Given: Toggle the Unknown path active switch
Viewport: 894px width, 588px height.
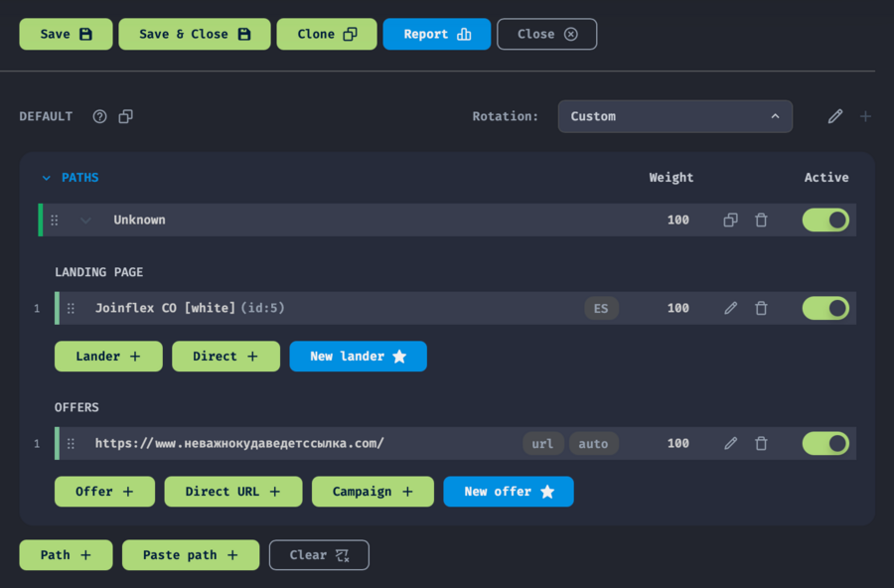Looking at the screenshot, I should pos(825,220).
